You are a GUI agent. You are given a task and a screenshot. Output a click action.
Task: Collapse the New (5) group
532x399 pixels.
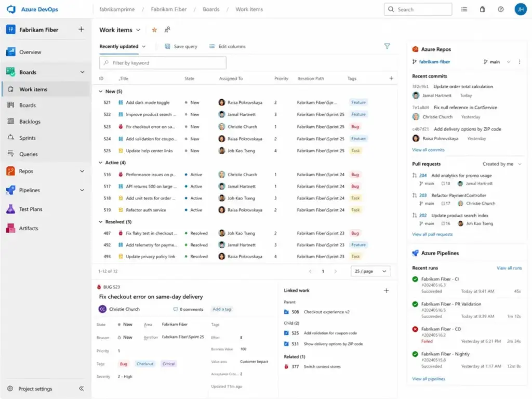(x=100, y=91)
